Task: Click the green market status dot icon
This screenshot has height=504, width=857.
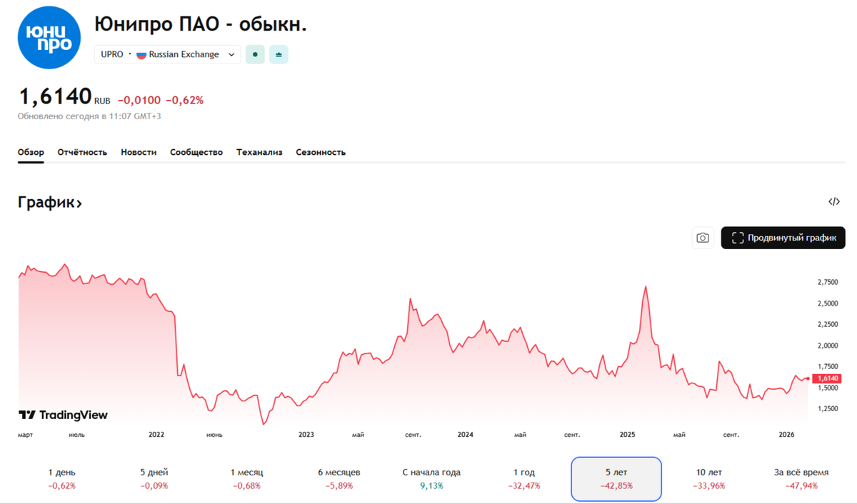Action: tap(255, 54)
